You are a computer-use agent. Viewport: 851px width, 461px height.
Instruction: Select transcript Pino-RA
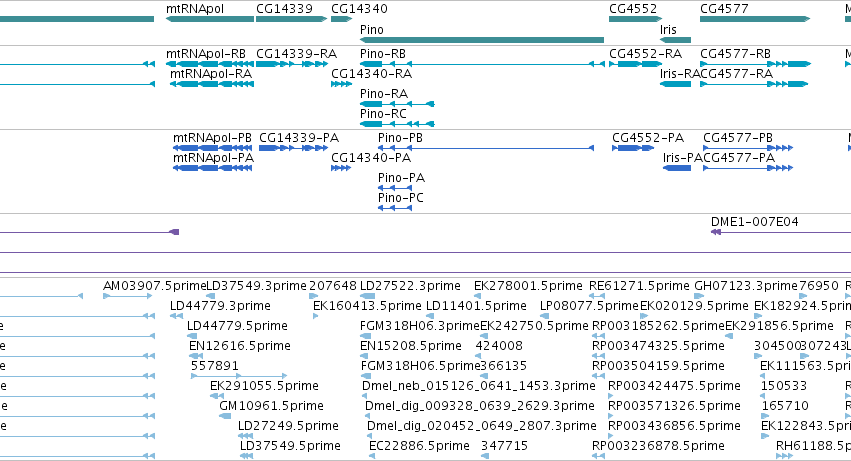(384, 94)
